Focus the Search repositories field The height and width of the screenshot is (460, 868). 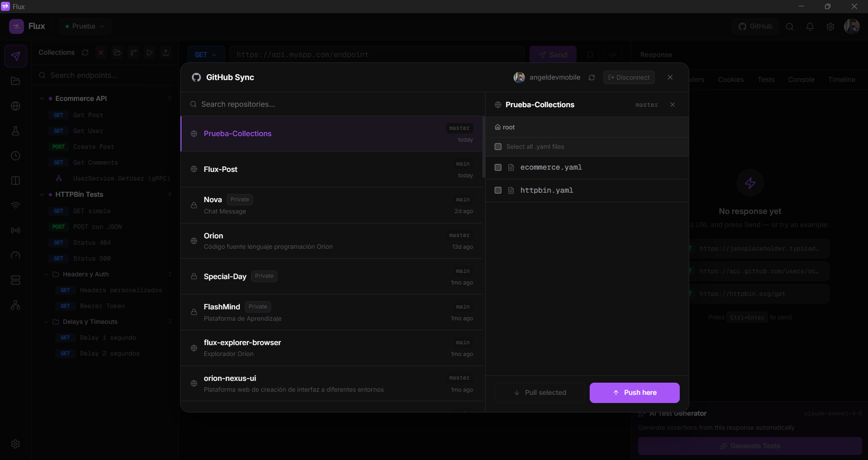pos(333,104)
